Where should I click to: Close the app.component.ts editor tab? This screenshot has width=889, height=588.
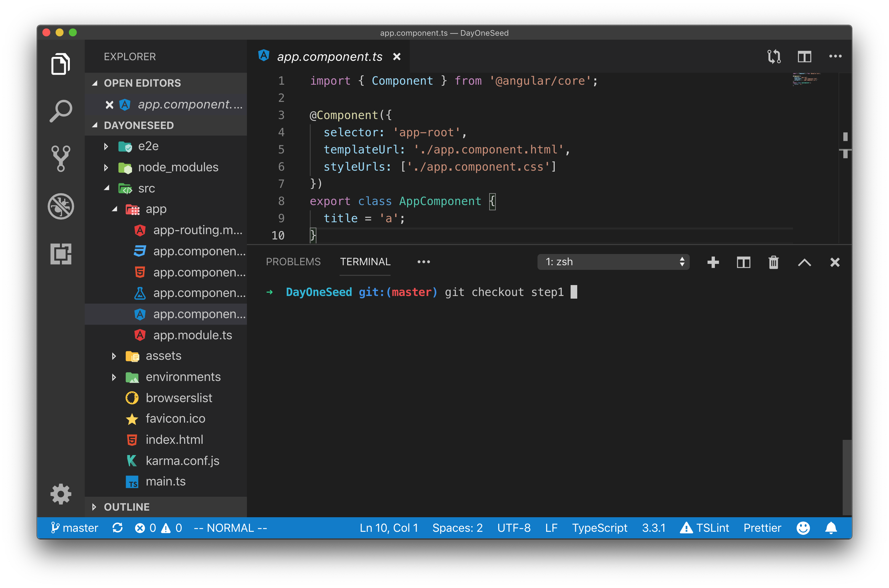point(397,57)
